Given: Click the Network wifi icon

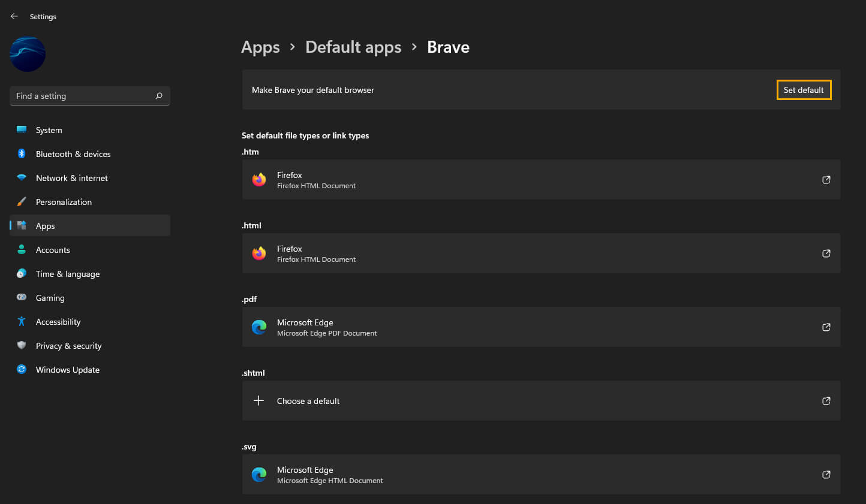Looking at the screenshot, I should [22, 177].
